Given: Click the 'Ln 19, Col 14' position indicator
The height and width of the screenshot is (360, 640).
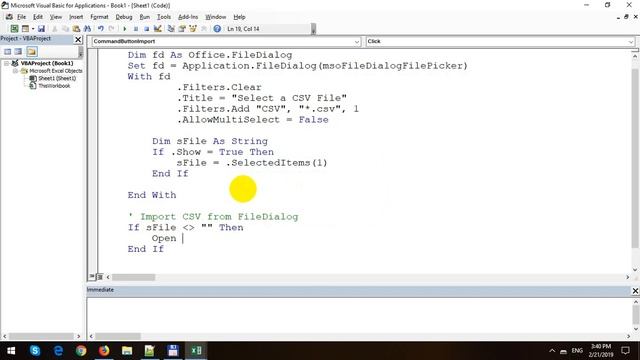Looking at the screenshot, I should click(x=243, y=29).
